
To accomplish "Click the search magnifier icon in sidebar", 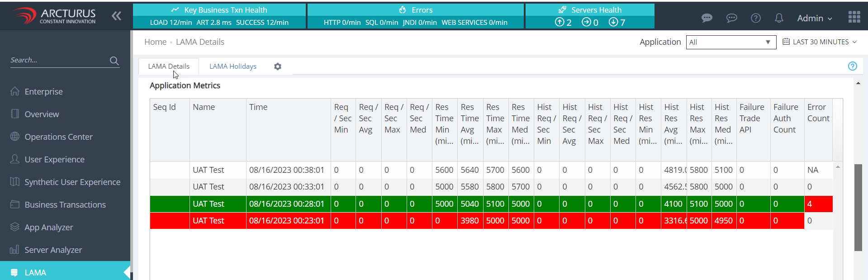I will point(114,61).
